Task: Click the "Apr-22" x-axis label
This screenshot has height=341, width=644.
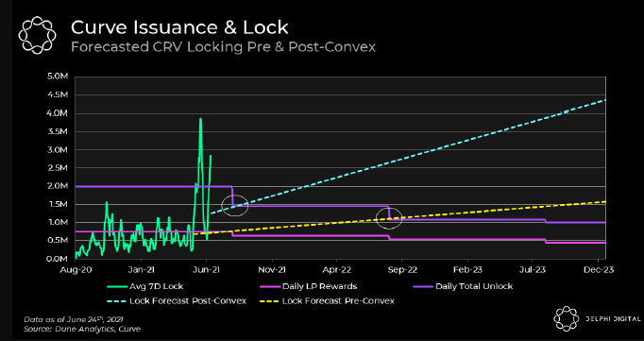Action: click(337, 269)
